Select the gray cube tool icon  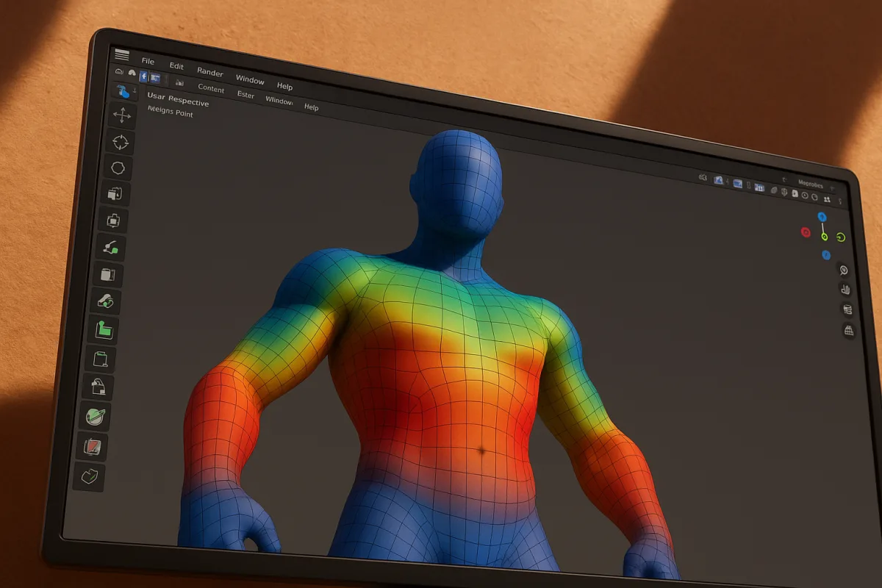108,275
